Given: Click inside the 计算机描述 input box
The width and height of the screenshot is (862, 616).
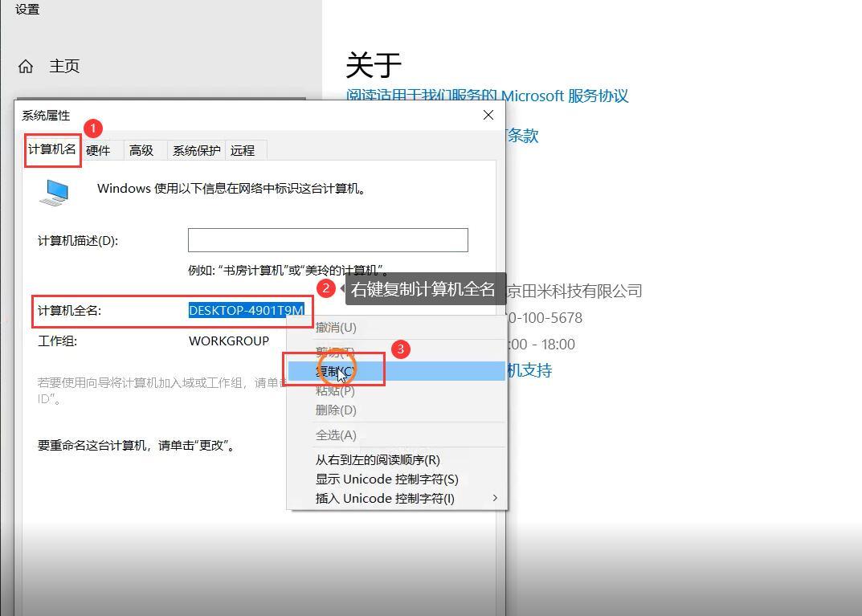Looking at the screenshot, I should [328, 239].
